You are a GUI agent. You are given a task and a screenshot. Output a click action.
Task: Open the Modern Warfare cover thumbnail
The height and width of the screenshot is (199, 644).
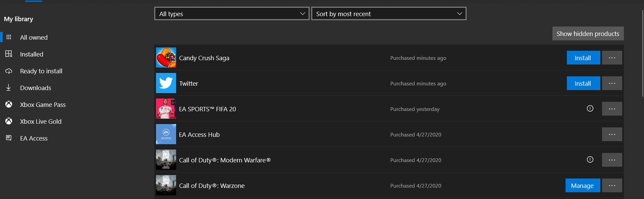click(x=166, y=160)
